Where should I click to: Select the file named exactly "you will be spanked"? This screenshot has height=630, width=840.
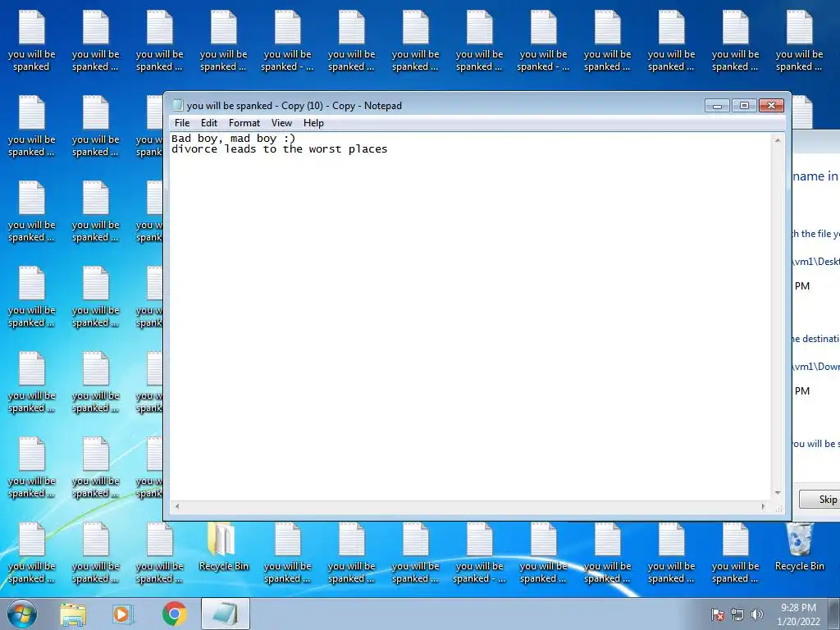tap(32, 42)
